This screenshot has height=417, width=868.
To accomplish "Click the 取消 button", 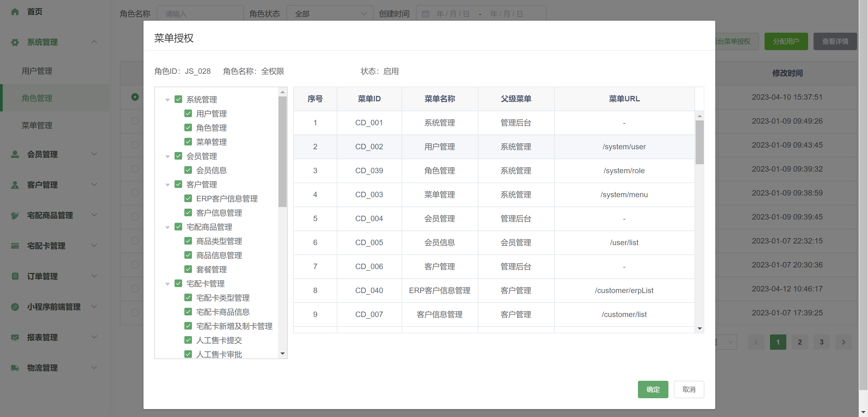I will [689, 389].
